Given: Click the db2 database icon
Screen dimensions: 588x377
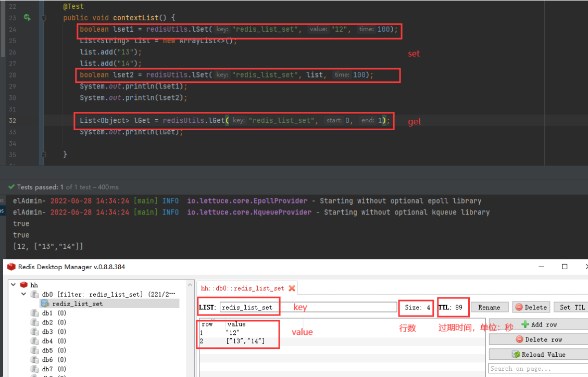Looking at the screenshot, I should pyautogui.click(x=35, y=322).
